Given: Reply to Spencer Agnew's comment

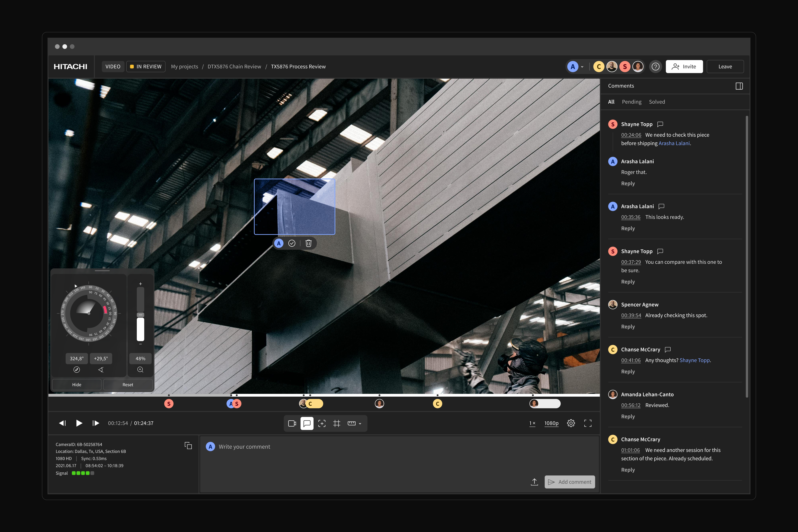Looking at the screenshot, I should click(628, 326).
